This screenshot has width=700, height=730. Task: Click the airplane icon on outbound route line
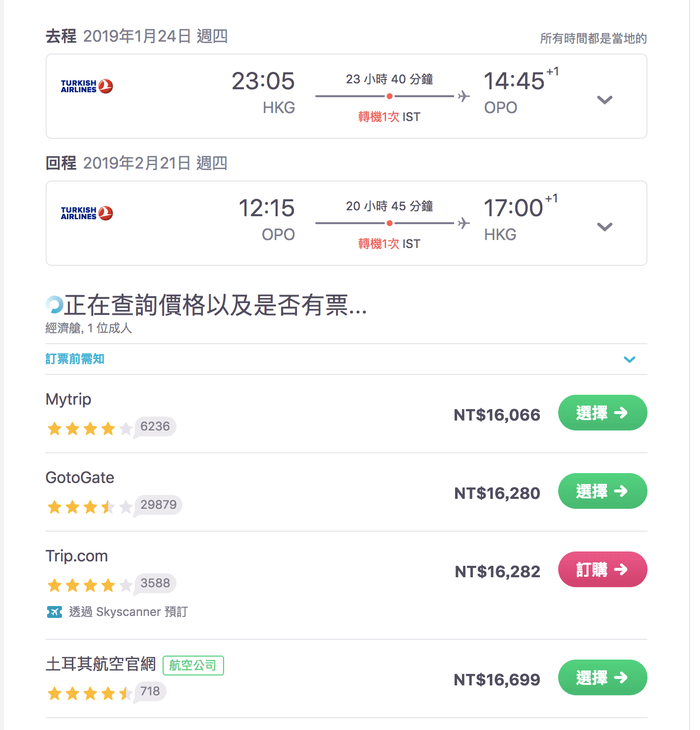[x=464, y=96]
